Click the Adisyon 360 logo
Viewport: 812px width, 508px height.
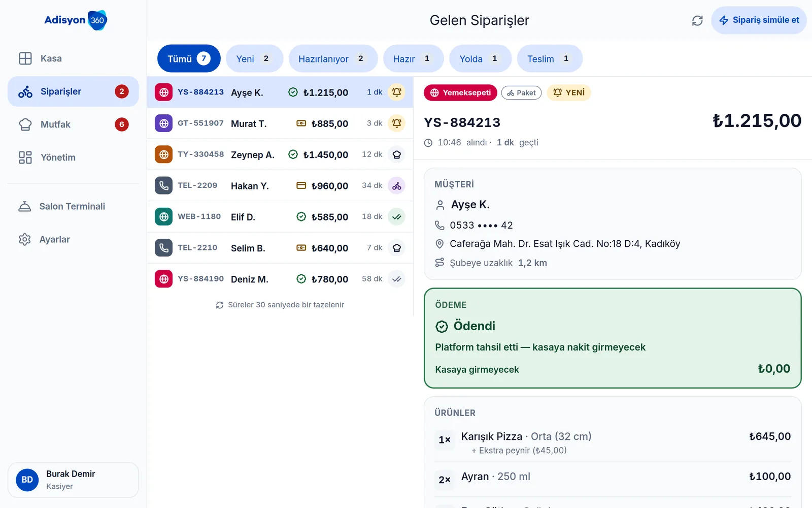click(x=76, y=20)
